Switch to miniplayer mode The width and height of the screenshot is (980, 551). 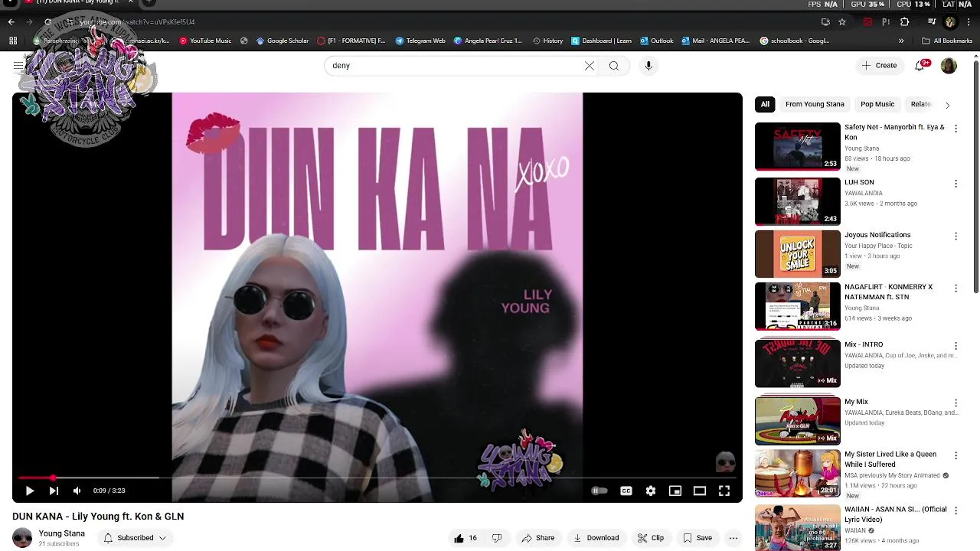click(x=675, y=491)
